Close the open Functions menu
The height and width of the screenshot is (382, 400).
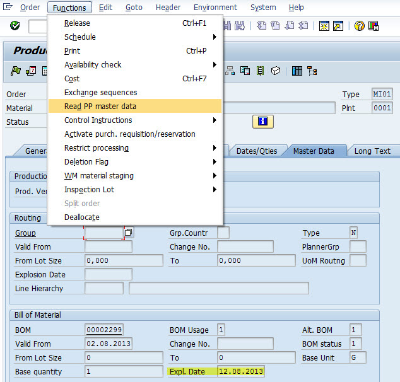point(69,7)
